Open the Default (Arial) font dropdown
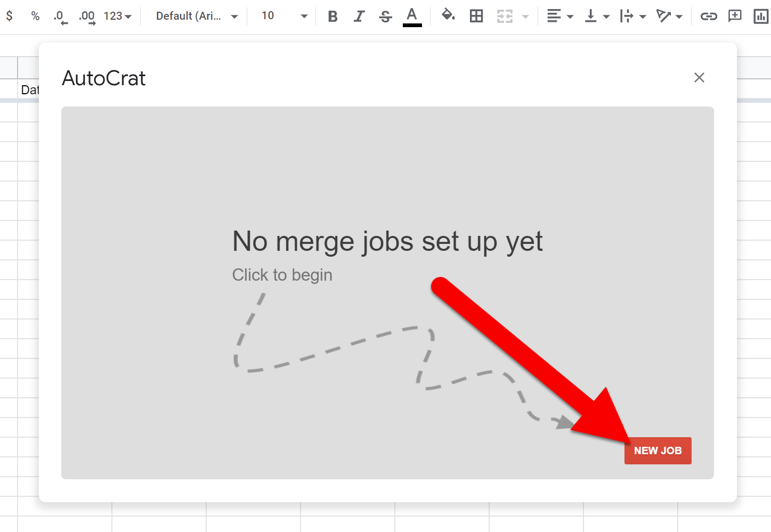Screen dimensions: 771x532 [197, 16]
